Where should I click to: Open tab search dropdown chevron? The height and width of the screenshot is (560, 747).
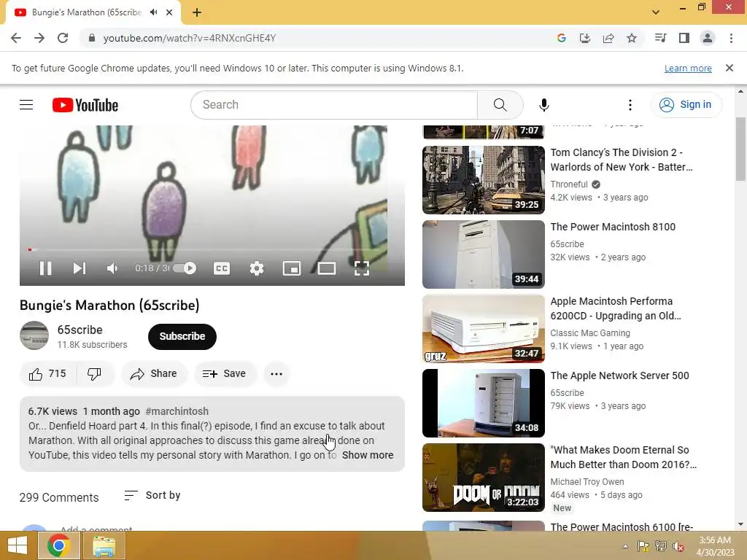(656, 12)
